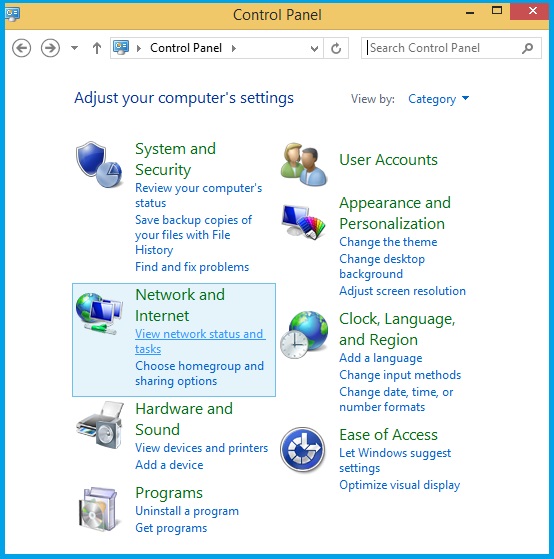This screenshot has height=559, width=554.
Task: Refresh the Control Panel address bar
Action: [336, 48]
